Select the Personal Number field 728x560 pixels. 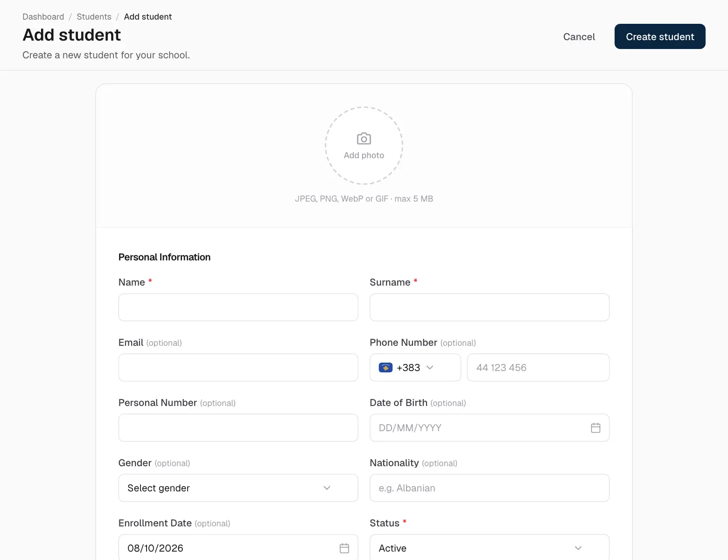point(238,428)
